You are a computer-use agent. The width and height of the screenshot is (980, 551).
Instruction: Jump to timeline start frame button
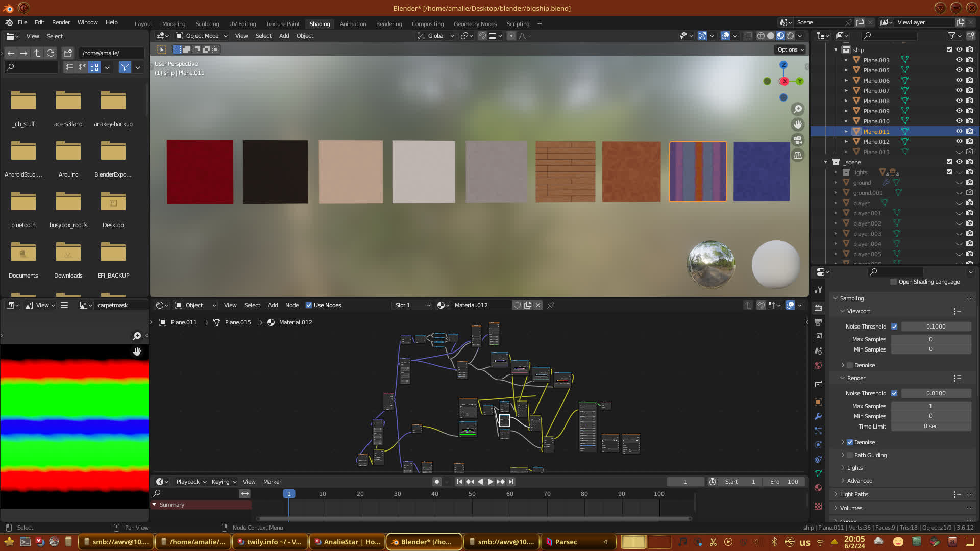(x=459, y=482)
